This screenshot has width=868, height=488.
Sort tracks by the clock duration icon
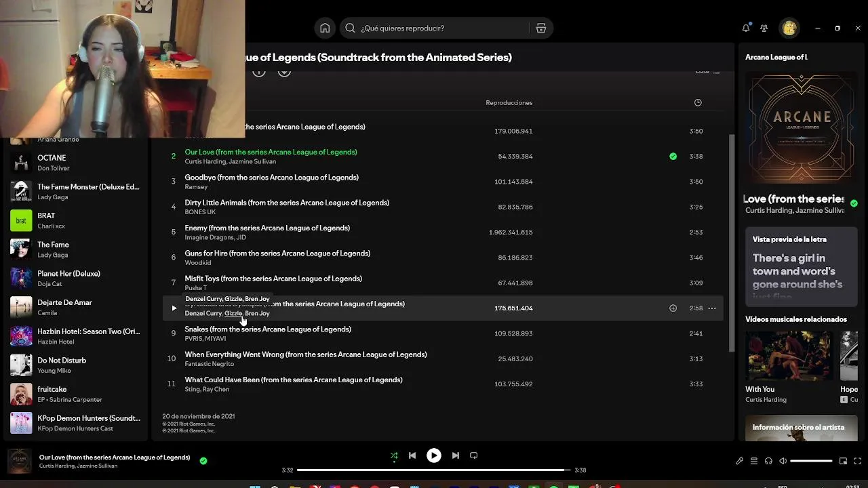coord(698,102)
